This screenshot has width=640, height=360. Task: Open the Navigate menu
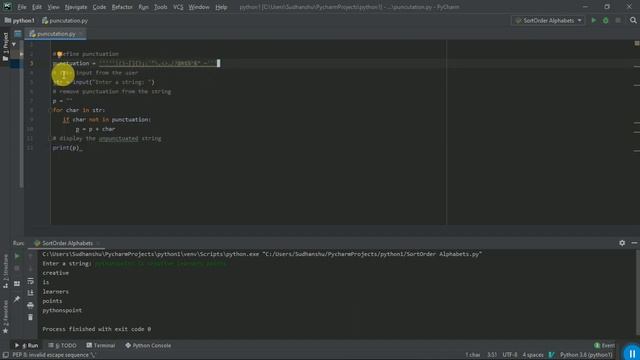76,7
